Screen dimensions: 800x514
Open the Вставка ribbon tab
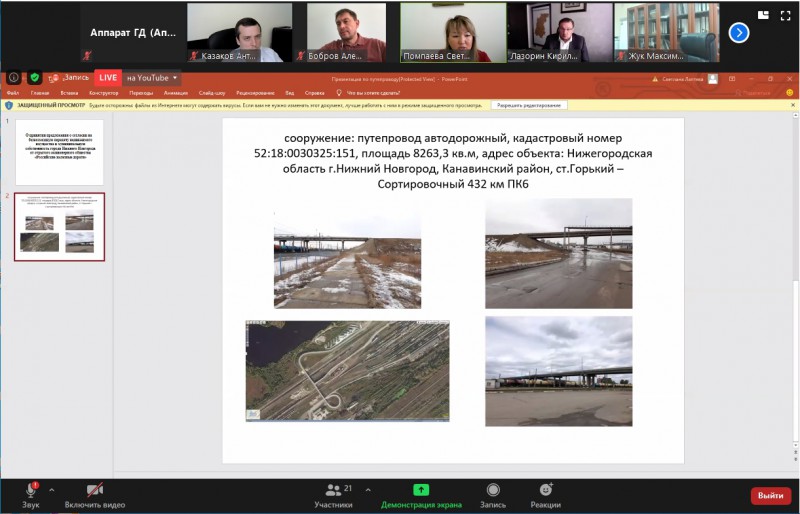69,92
